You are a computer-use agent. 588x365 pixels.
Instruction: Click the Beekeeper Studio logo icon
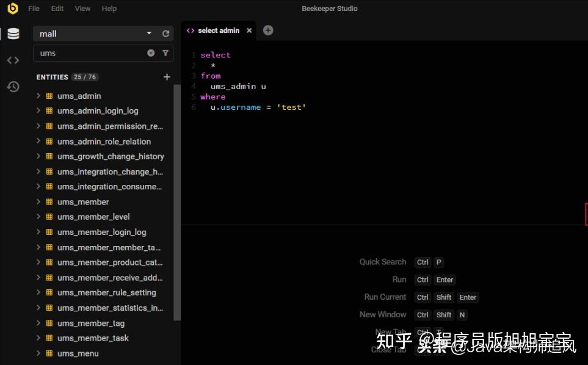point(13,9)
